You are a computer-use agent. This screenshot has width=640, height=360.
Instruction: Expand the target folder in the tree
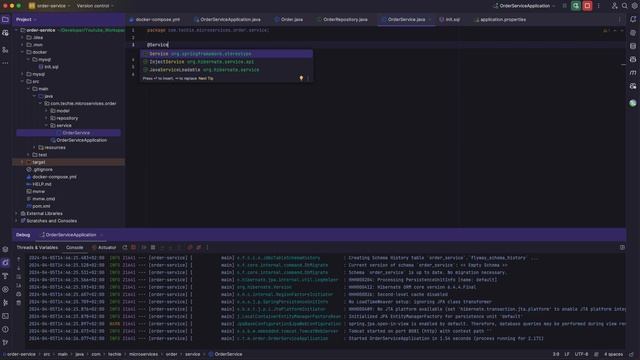(x=22, y=162)
